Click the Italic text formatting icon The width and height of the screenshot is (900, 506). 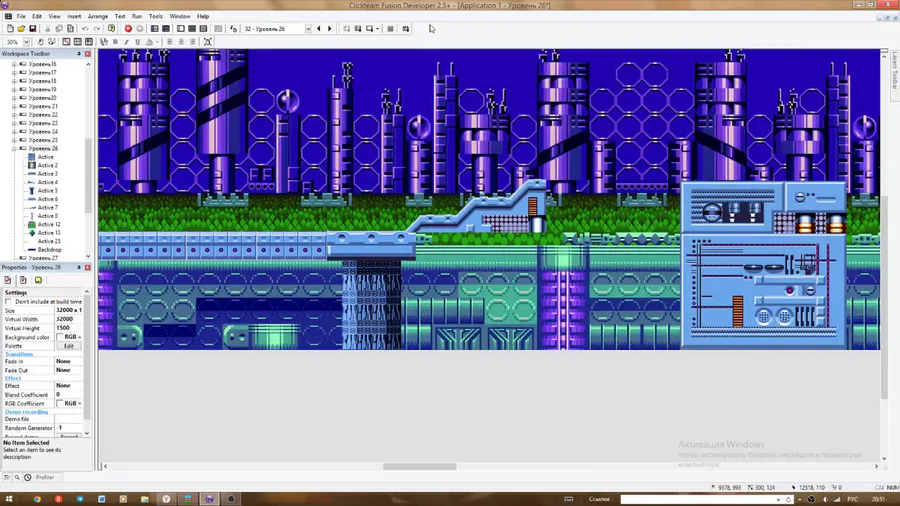[126, 42]
